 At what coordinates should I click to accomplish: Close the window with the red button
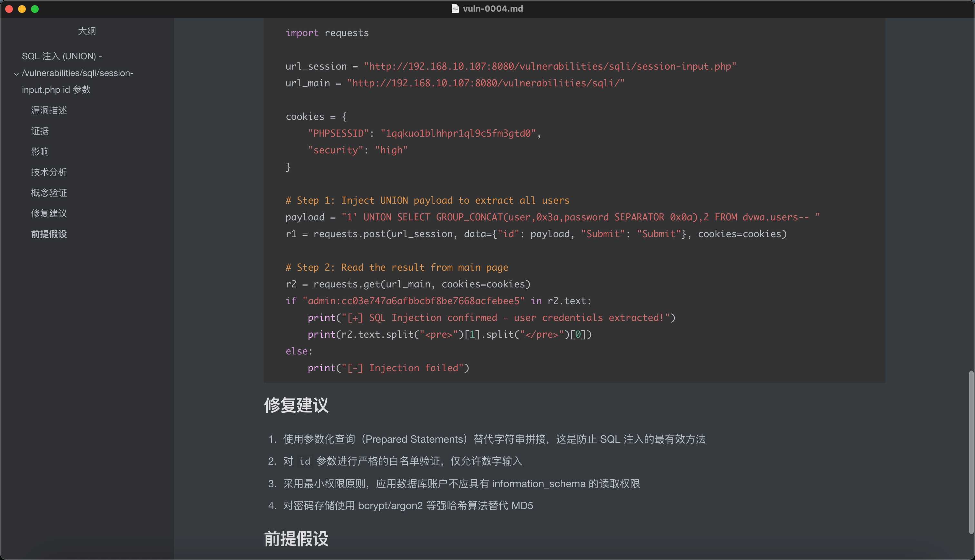(9, 9)
